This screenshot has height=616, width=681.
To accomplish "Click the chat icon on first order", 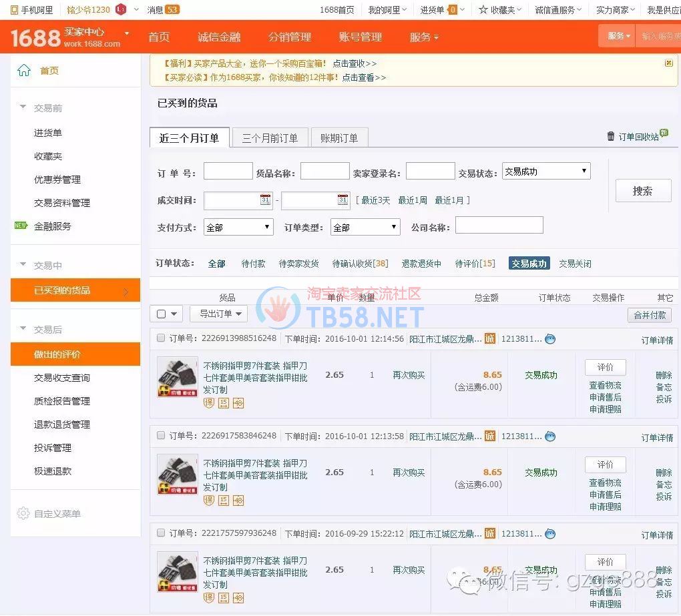I will pyautogui.click(x=550, y=339).
